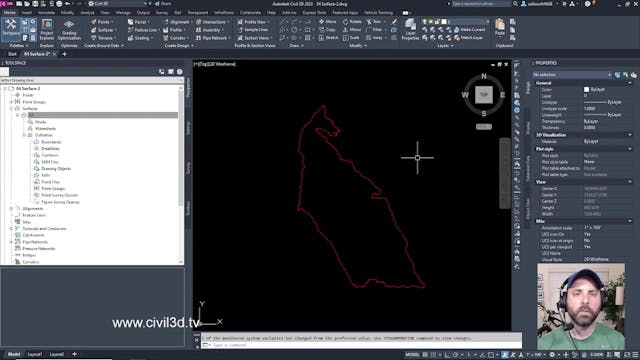This screenshot has width=640, height=360.
Task: Click the S compass direction on ViewCube
Action: click(x=484, y=113)
